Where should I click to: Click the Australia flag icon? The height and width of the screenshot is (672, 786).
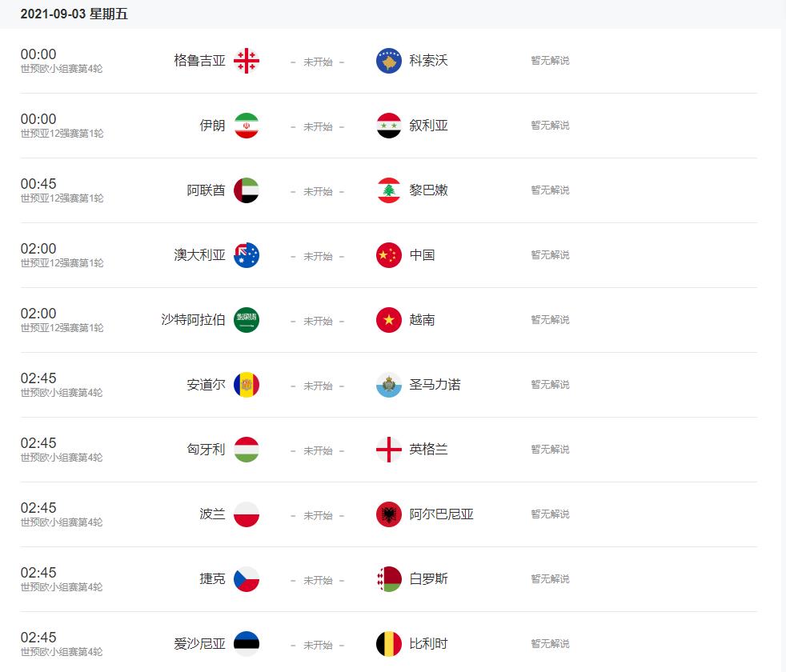click(x=246, y=255)
